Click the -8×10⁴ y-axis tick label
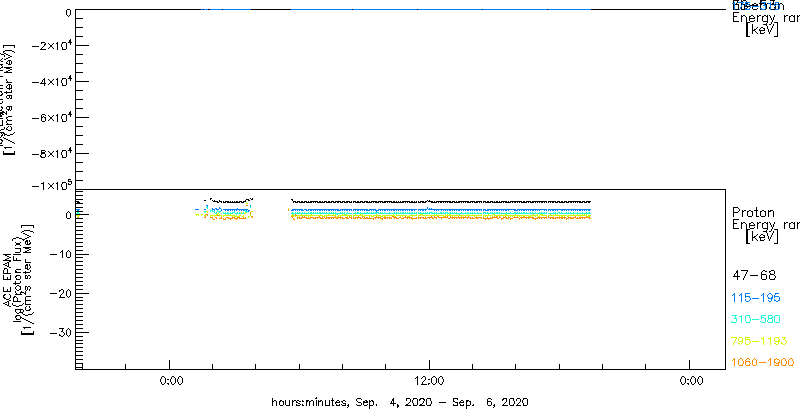Viewport: 800px width, 410px height. click(x=51, y=153)
